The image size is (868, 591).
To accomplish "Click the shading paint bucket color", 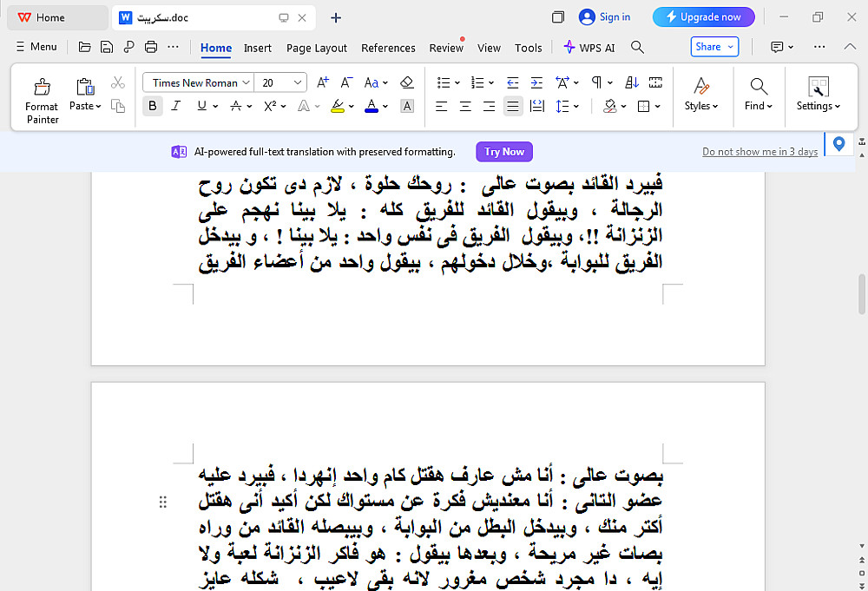I will pyautogui.click(x=609, y=106).
